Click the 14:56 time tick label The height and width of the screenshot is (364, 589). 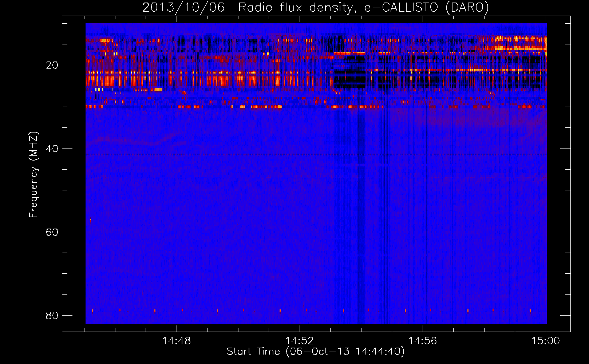[x=423, y=341]
